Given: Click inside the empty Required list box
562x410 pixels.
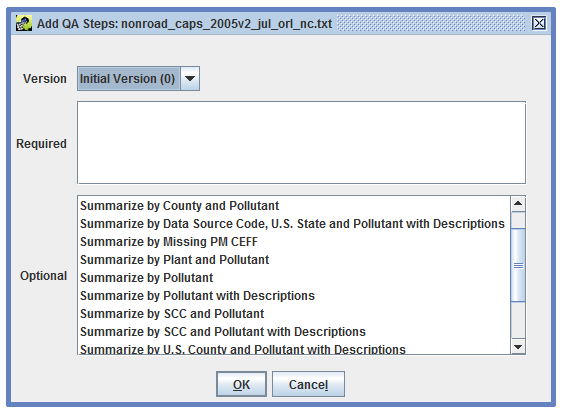Looking at the screenshot, I should (301, 143).
